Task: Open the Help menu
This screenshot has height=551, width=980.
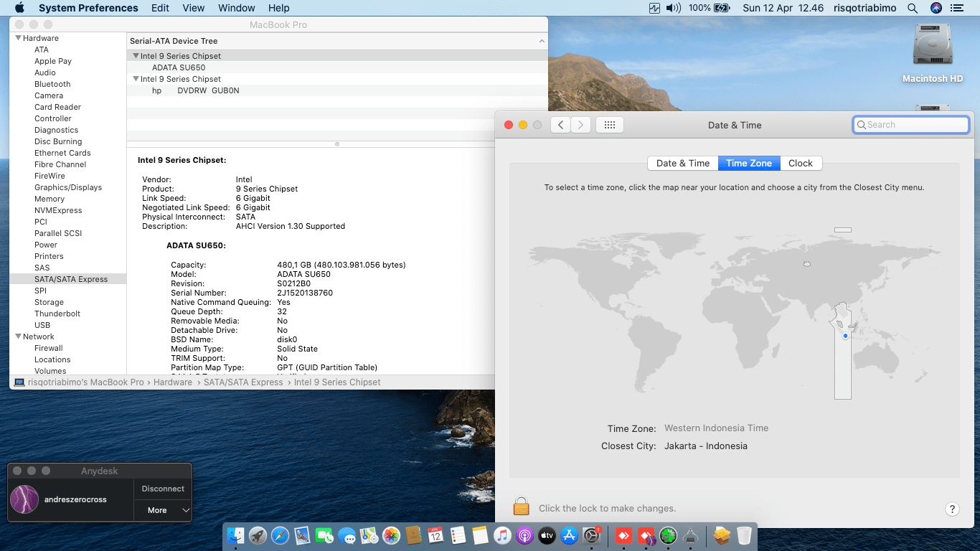Action: 279,8
